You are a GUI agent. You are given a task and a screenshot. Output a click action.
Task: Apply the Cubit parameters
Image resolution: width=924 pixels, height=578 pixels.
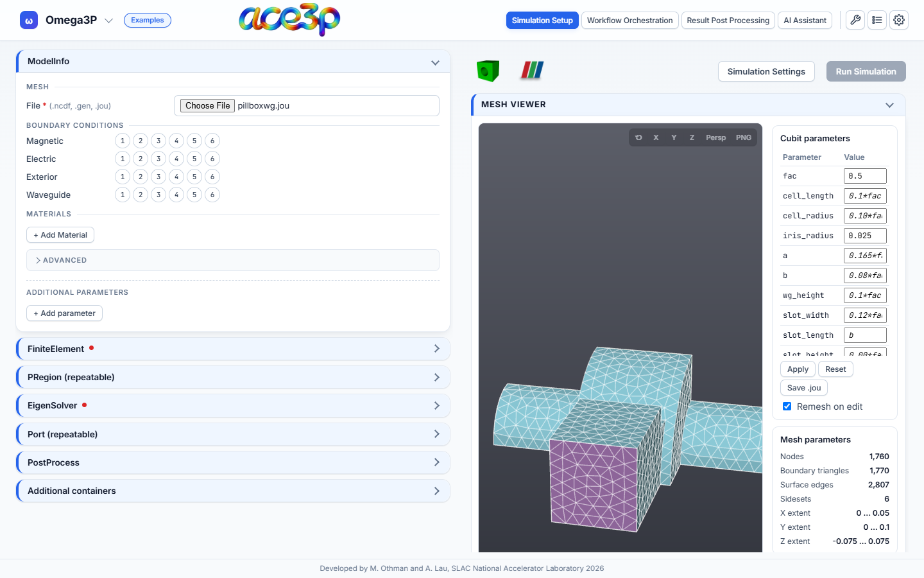pyautogui.click(x=798, y=369)
